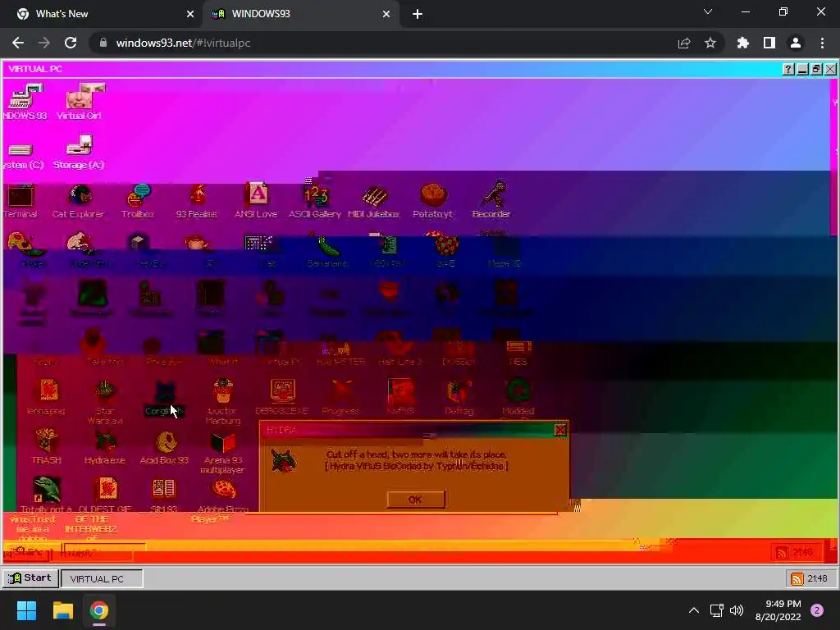Image resolution: width=840 pixels, height=630 pixels.
Task: Launch the Bananamp icon
Action: 328,251
